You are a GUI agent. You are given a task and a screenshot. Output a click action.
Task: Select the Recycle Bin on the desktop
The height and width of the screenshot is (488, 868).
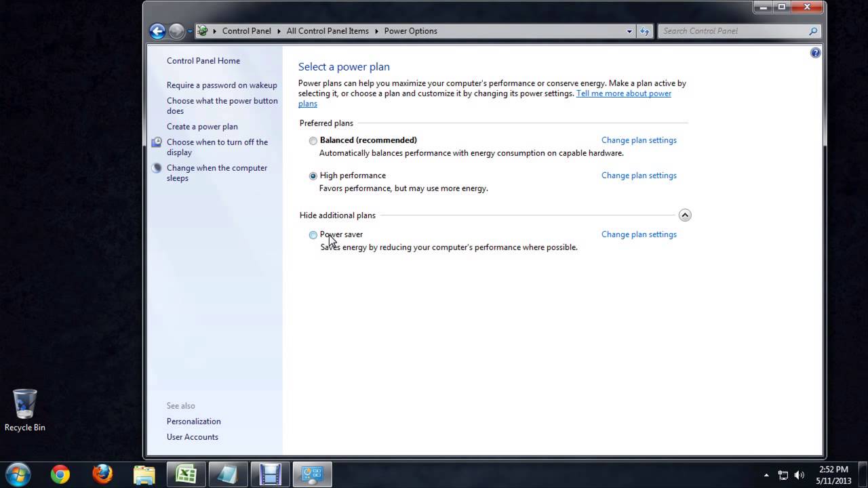click(x=25, y=410)
